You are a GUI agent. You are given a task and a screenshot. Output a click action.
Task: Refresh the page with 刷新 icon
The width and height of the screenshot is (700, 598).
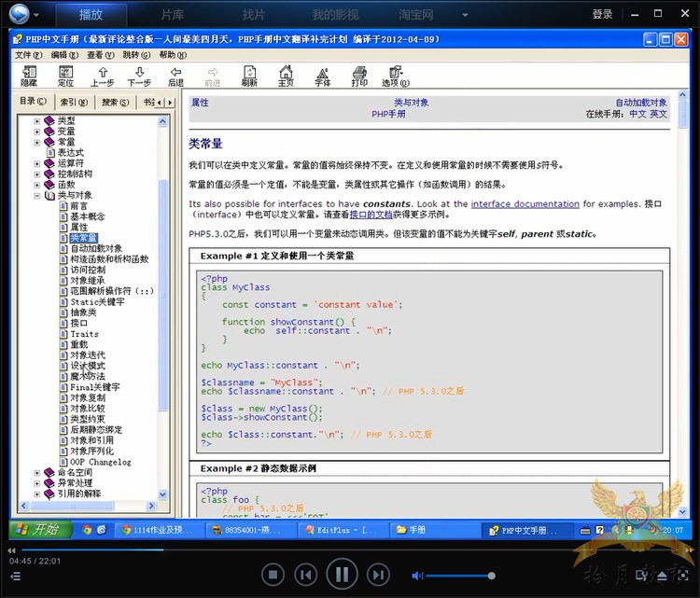pos(249,76)
